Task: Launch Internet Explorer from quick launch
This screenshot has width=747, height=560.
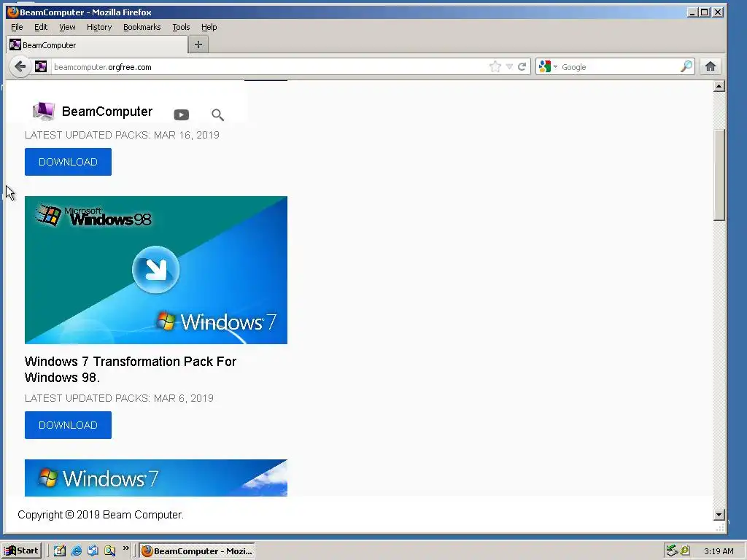Action: click(x=76, y=551)
